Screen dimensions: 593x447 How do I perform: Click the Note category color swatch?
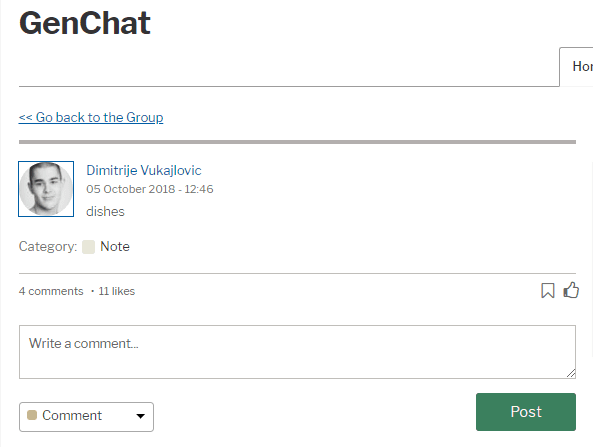[x=88, y=247]
